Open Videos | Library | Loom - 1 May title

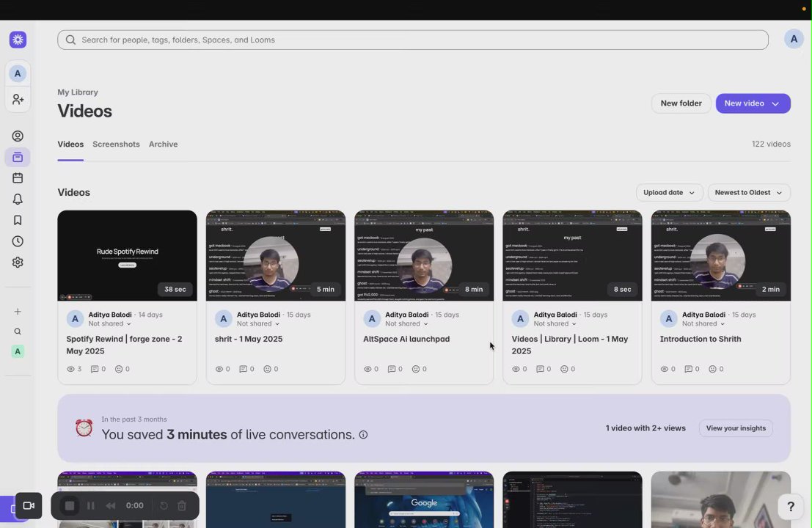[570, 345]
